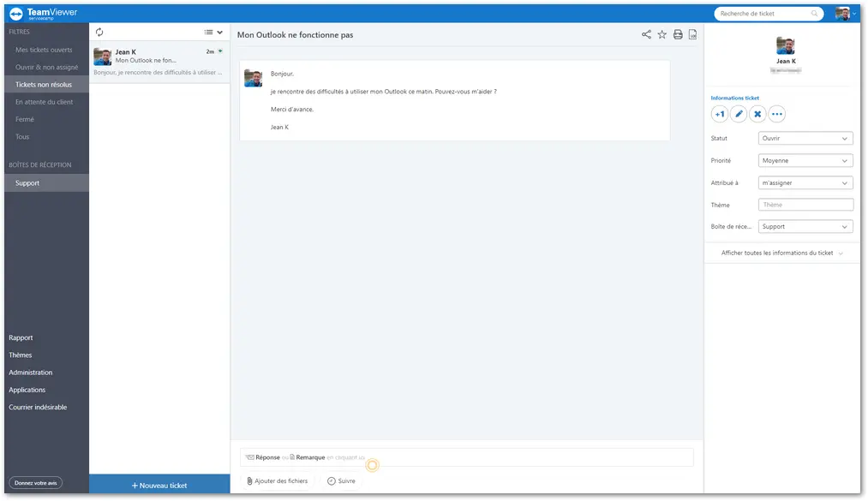This screenshot has width=868, height=501.
Task: Edit ticket using the pencil icon
Action: click(739, 115)
